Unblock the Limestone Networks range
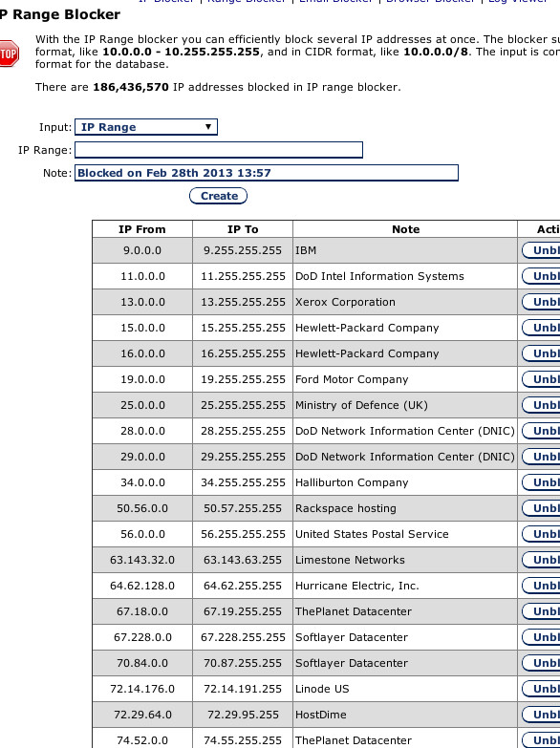 point(541,560)
